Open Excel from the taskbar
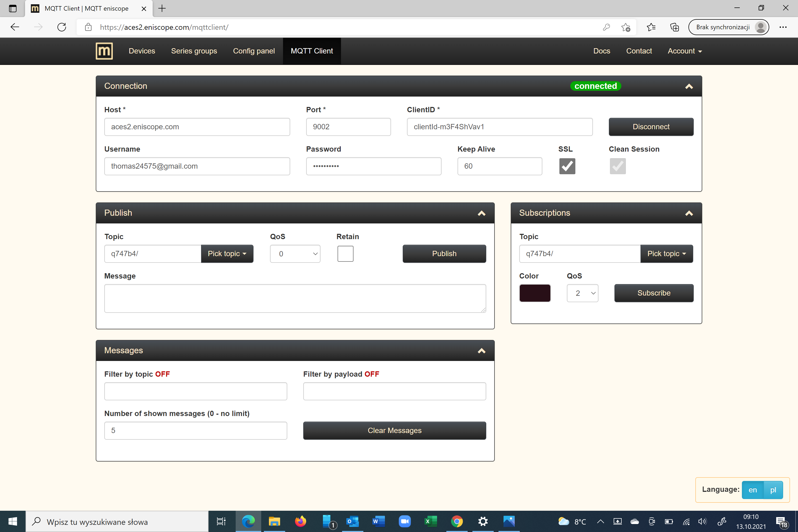798x532 pixels. pyautogui.click(x=431, y=521)
